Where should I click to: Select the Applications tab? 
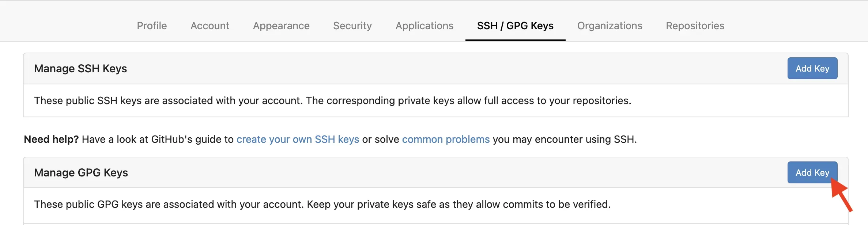pos(424,26)
